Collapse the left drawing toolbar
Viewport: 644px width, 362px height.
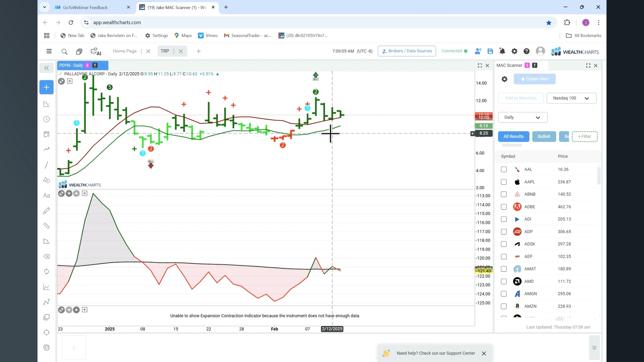[x=47, y=68]
